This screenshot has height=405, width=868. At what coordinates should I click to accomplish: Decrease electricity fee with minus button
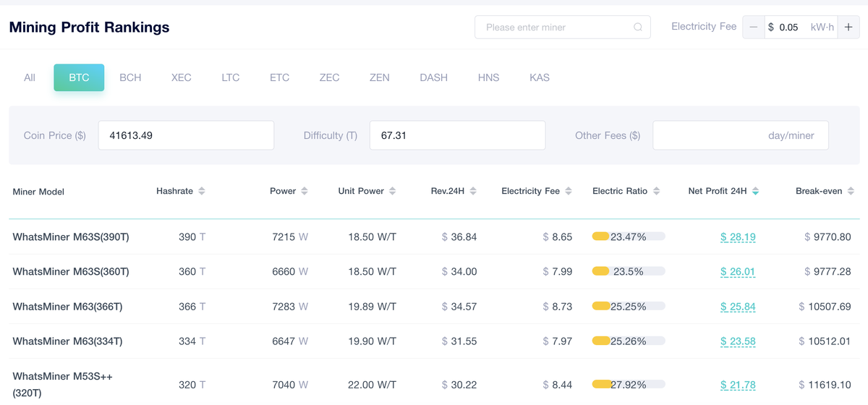pos(754,27)
